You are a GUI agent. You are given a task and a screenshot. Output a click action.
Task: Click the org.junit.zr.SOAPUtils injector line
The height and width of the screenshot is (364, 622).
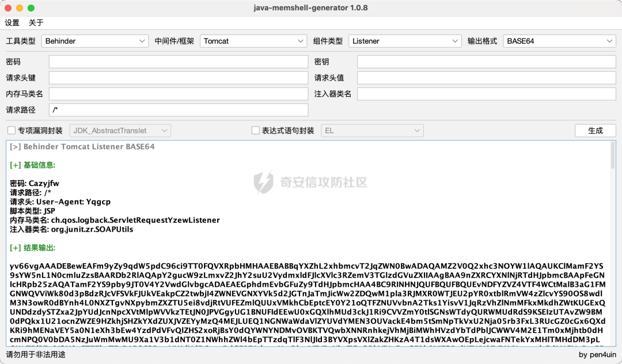tap(71, 229)
